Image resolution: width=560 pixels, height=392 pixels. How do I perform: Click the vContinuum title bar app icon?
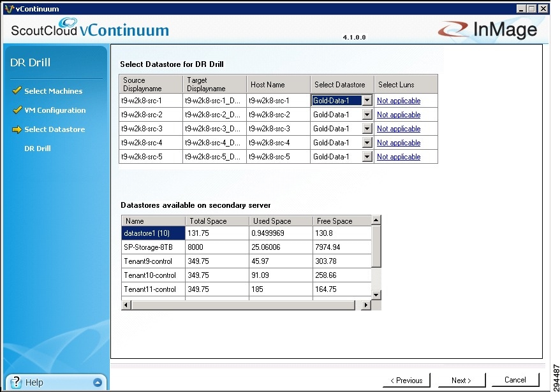click(10, 8)
